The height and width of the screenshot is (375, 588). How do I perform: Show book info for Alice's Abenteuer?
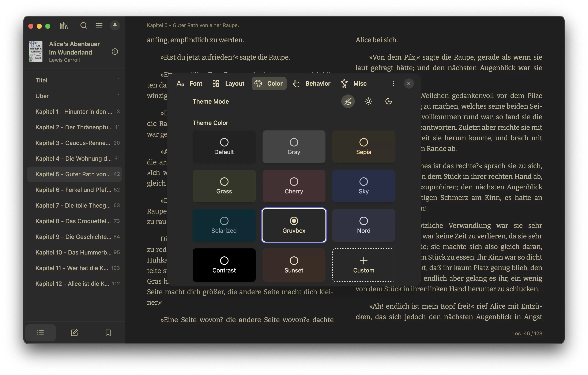coord(115,52)
